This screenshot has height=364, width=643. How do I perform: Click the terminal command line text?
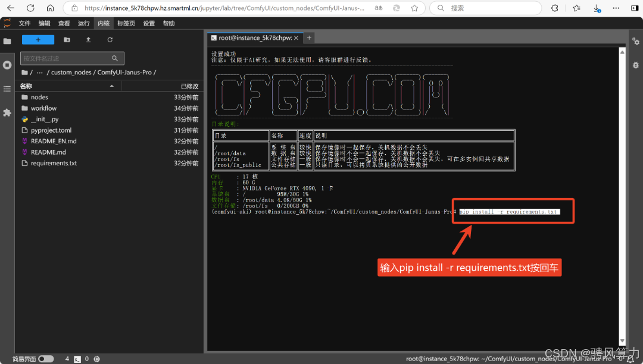[509, 212]
